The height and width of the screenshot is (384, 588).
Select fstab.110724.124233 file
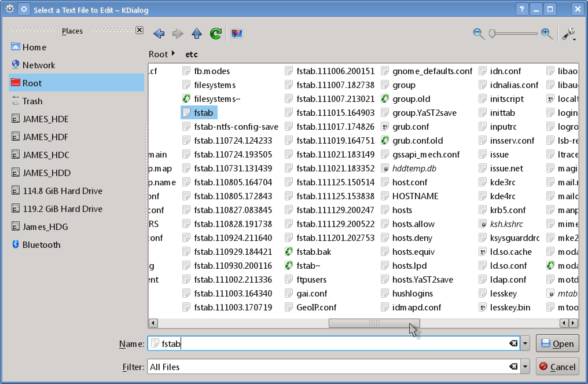[227, 141]
